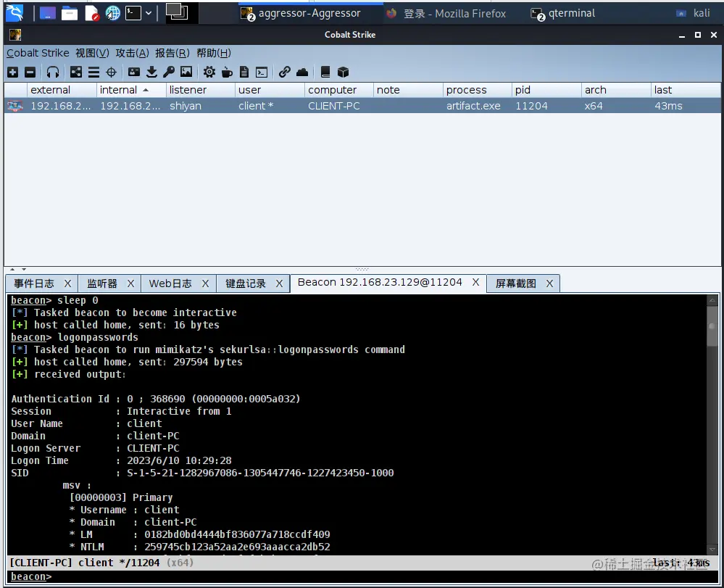Manage web server via cloud icon
Image resolution: width=724 pixels, height=588 pixels.
point(302,72)
